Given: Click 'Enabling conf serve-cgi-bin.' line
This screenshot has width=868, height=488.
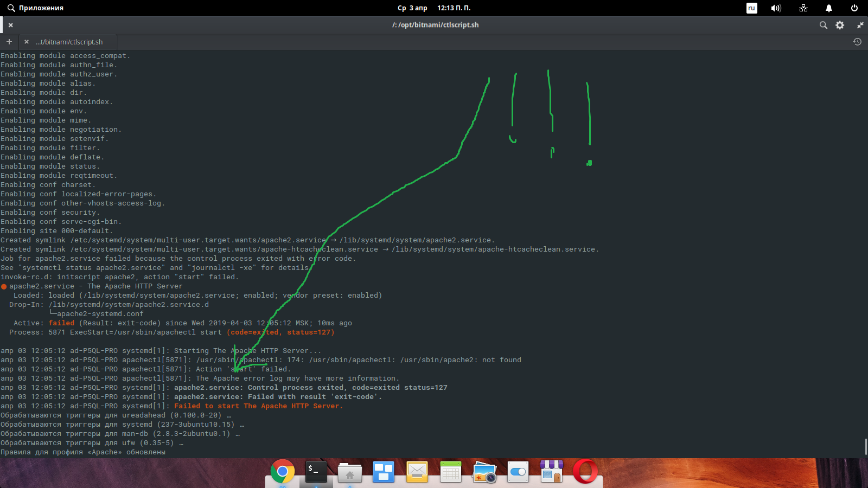Looking at the screenshot, I should point(61,222).
